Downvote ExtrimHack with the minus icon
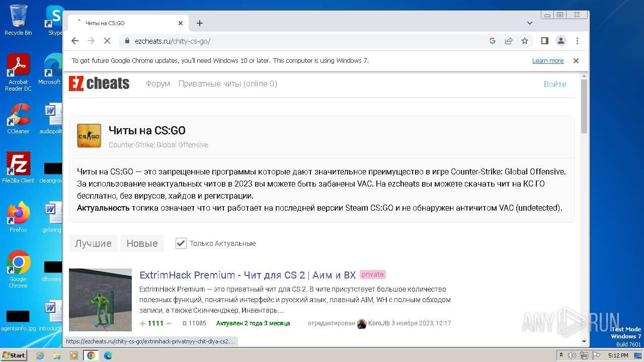The height and width of the screenshot is (362, 644). (169, 323)
